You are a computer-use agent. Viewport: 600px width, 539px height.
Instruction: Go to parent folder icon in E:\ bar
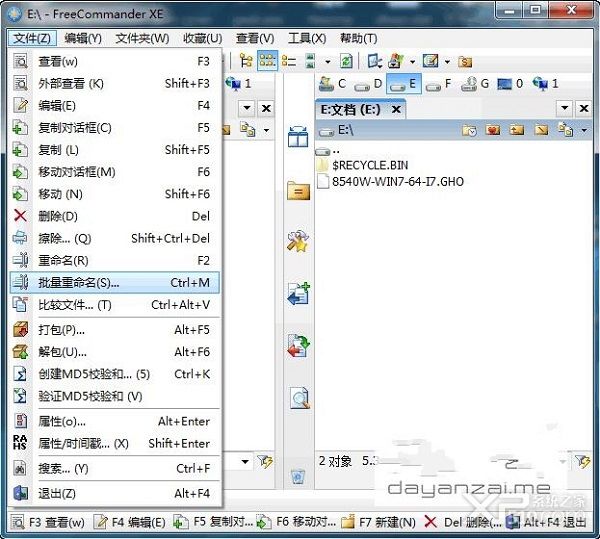tap(517, 130)
